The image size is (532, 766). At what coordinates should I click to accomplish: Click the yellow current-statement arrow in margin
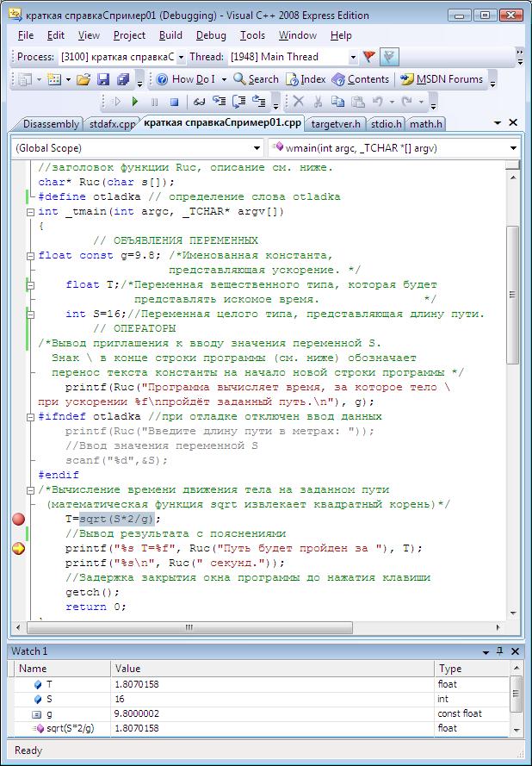19,549
